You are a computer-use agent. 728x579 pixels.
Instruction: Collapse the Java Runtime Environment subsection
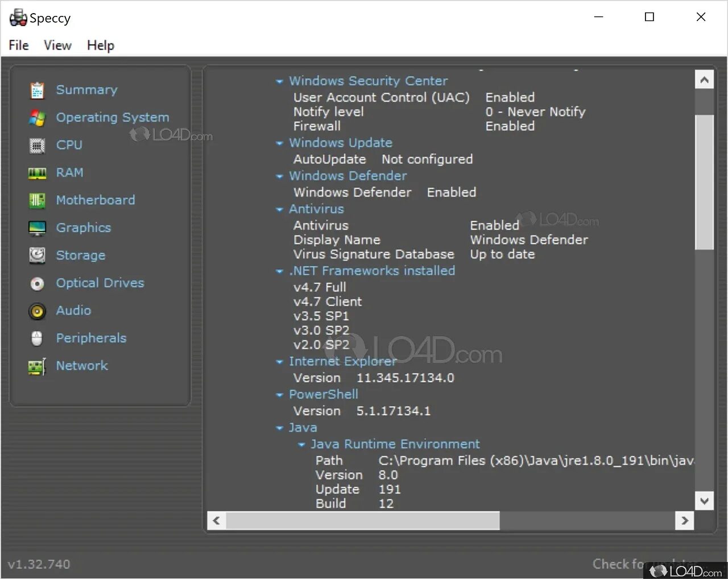point(301,445)
